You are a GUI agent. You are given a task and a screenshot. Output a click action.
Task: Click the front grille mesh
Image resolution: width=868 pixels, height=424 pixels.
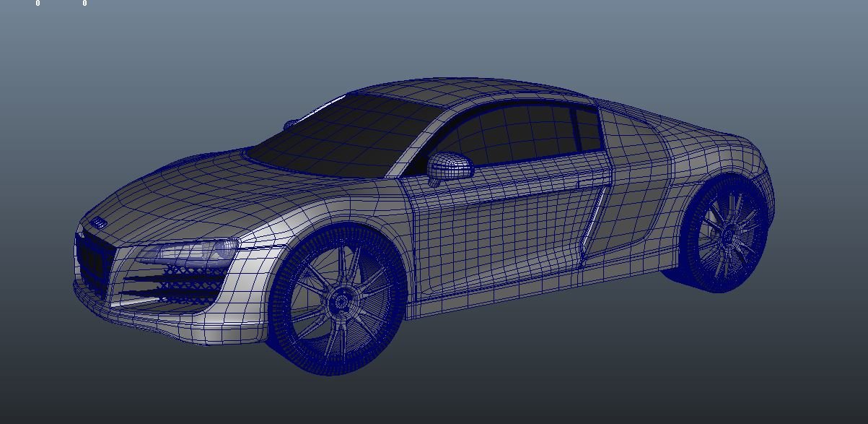pyautogui.click(x=173, y=282)
